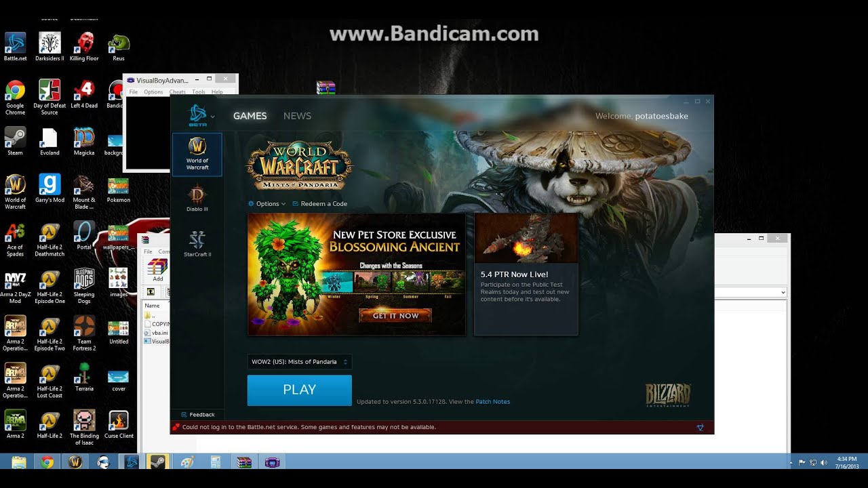Image resolution: width=868 pixels, height=488 pixels.
Task: Open the File menu in VisualBoyAdvance window
Action: tap(134, 91)
